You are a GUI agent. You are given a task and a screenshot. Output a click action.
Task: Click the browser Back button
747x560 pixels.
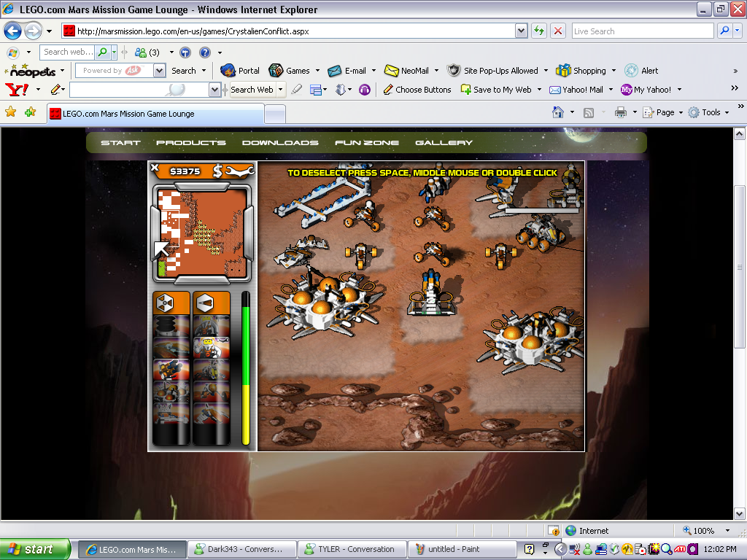(13, 31)
